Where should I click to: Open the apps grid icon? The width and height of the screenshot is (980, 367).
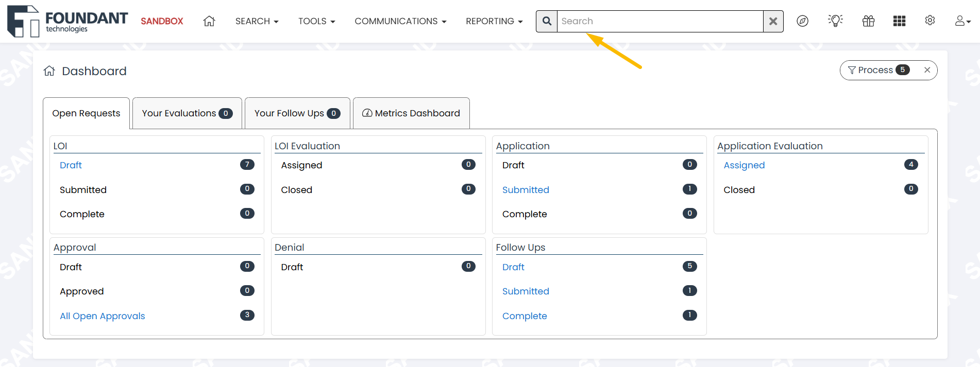899,21
